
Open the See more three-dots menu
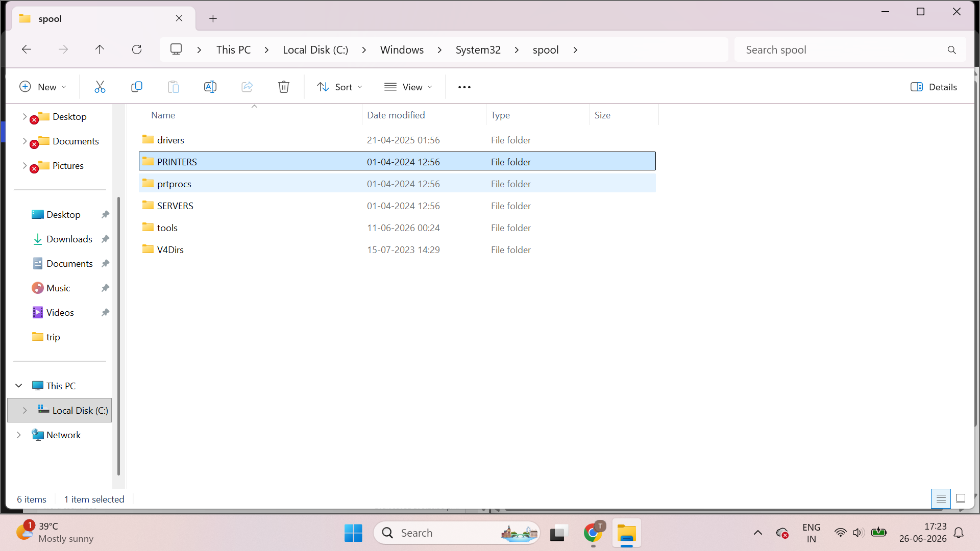[x=464, y=87]
